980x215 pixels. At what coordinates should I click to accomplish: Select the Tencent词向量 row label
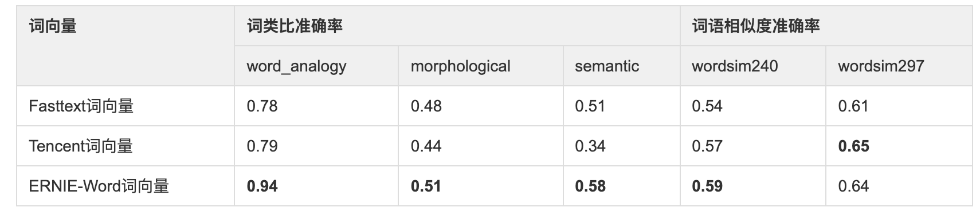point(81,146)
